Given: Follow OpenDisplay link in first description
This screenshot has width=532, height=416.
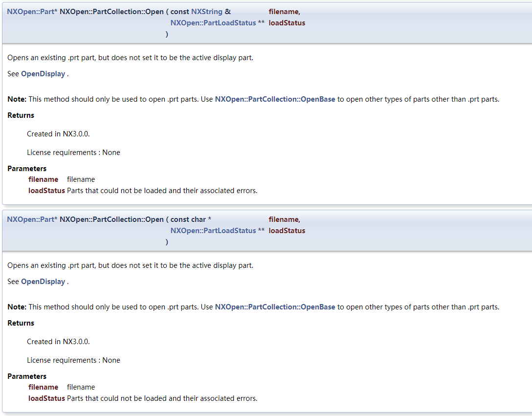Looking at the screenshot, I should [43, 74].
